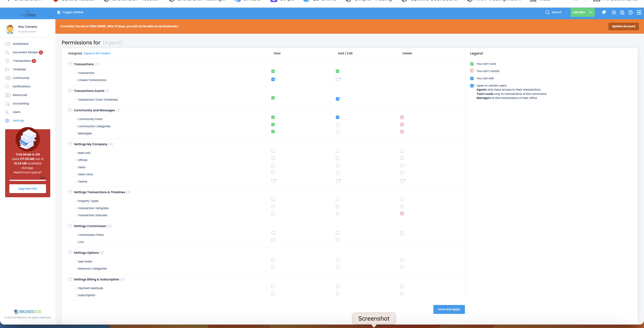Expand Transaction Template row chevron
644x328 pixels.
76,208
